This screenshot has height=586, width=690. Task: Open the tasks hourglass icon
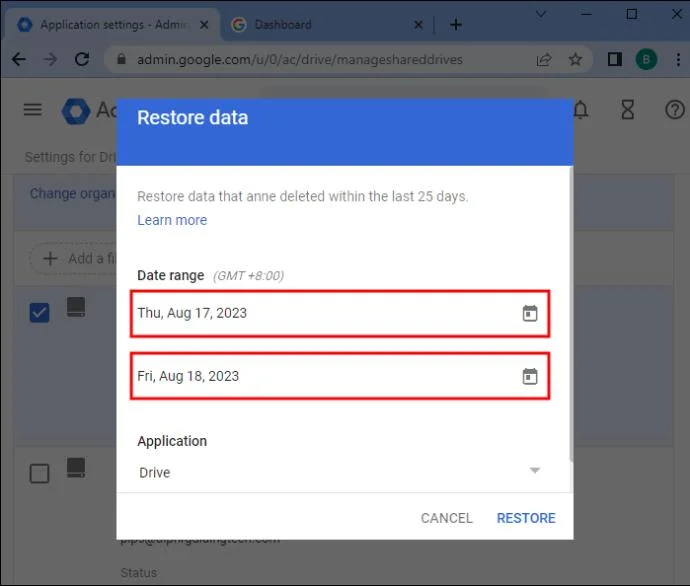[x=628, y=110]
